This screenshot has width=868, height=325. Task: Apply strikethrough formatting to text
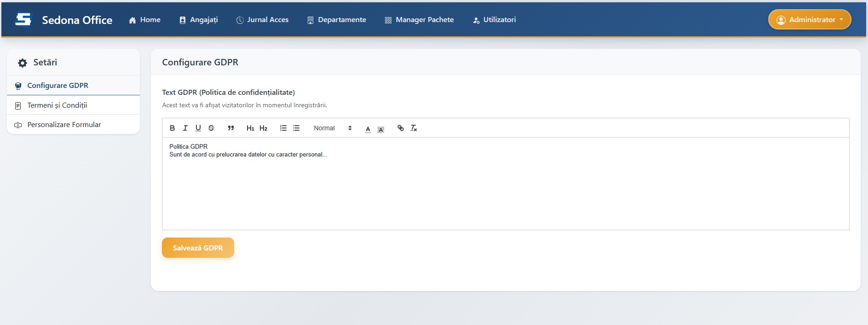(x=211, y=128)
